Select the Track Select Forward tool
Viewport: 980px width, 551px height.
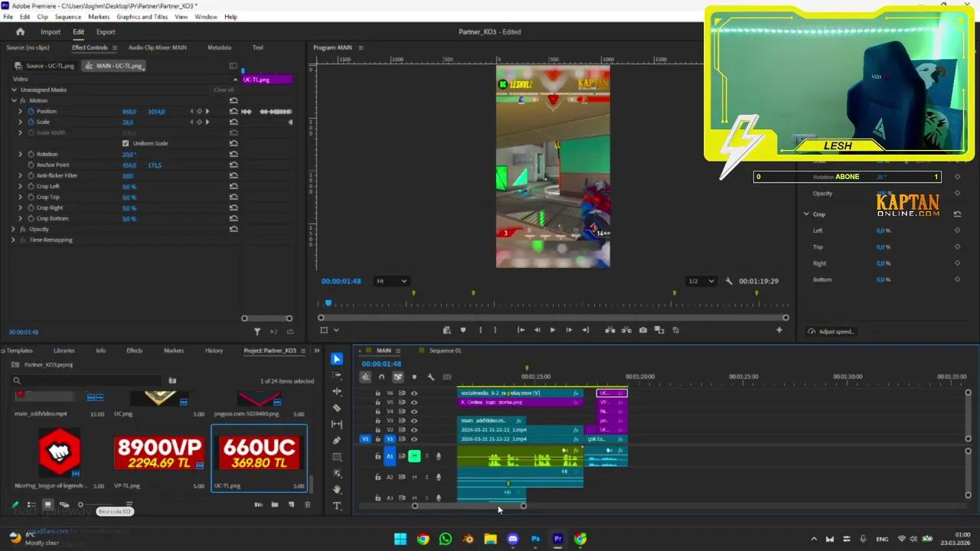click(x=337, y=376)
